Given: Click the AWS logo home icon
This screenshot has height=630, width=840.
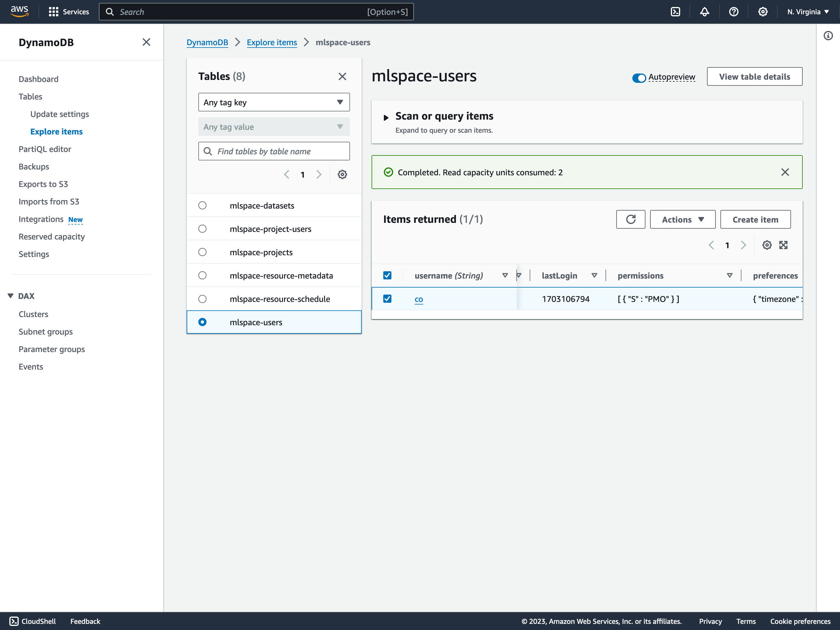Looking at the screenshot, I should click(19, 11).
